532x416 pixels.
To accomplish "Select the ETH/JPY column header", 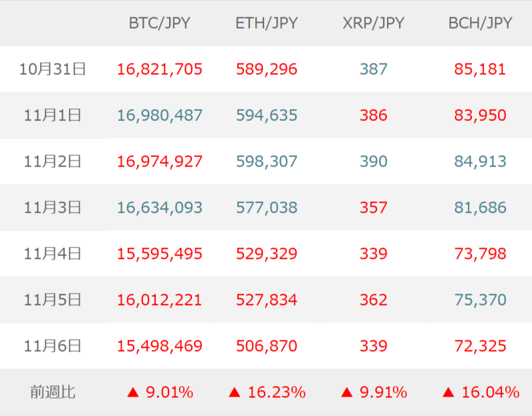I will click(x=267, y=23).
